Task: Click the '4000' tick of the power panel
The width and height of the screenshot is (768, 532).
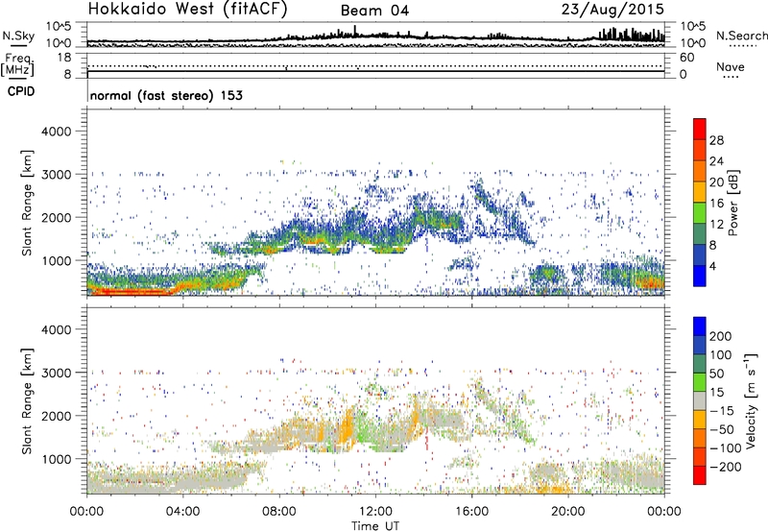Action: [x=56, y=132]
